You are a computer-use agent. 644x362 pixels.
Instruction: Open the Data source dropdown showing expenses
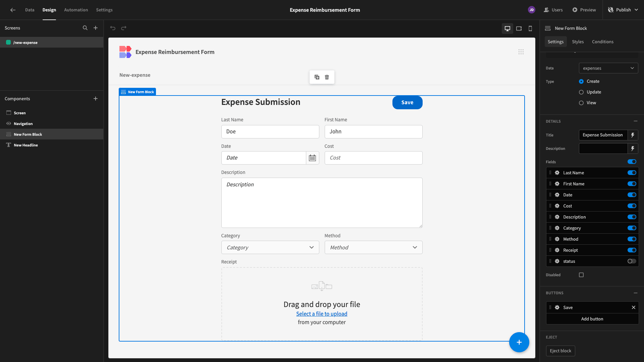point(608,68)
